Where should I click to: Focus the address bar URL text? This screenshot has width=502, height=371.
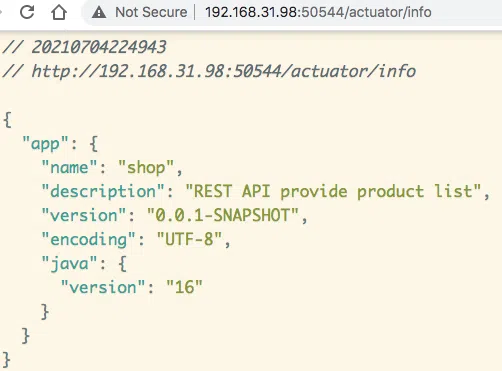[318, 12]
